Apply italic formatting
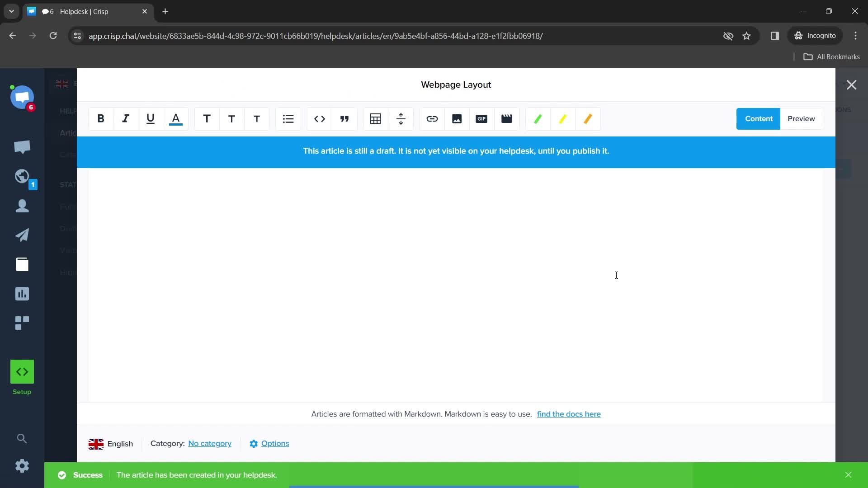868x488 pixels. pos(125,118)
